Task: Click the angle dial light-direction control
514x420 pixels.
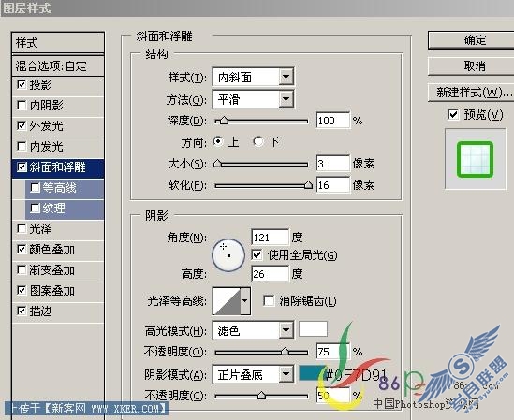Action: 228,255
